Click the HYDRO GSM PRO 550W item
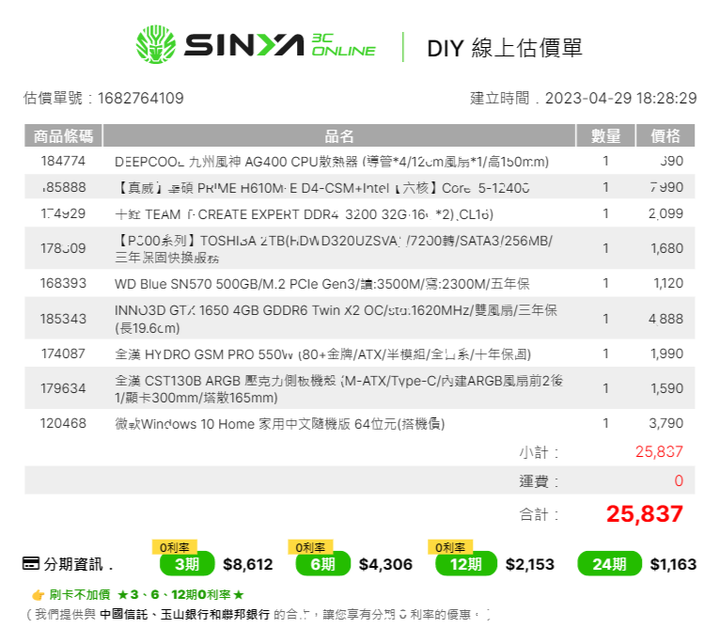 (323, 354)
